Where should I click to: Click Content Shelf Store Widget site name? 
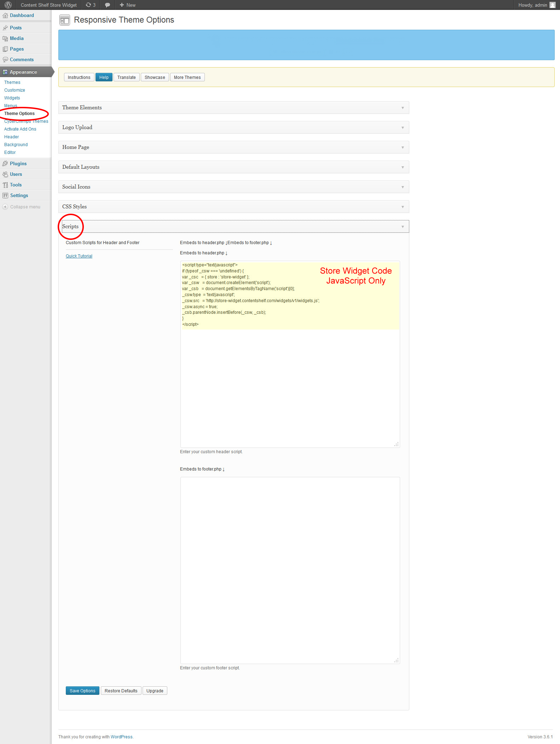pyautogui.click(x=49, y=5)
